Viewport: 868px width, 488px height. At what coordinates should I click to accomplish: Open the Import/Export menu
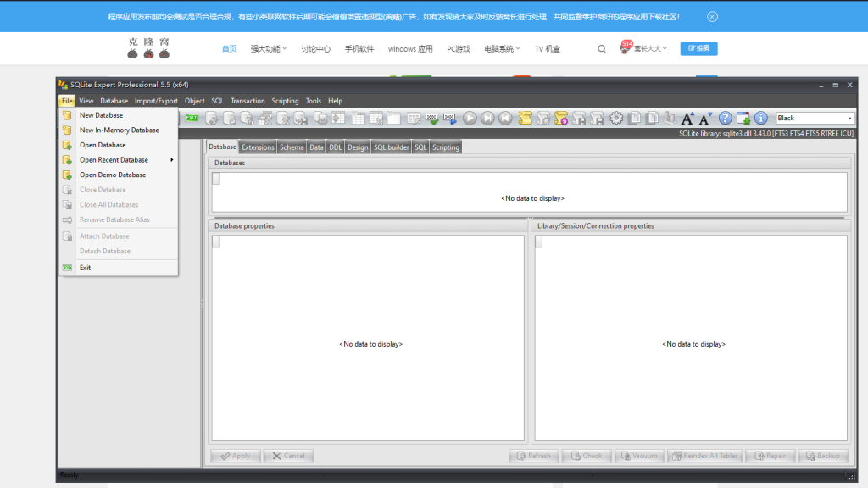point(156,101)
